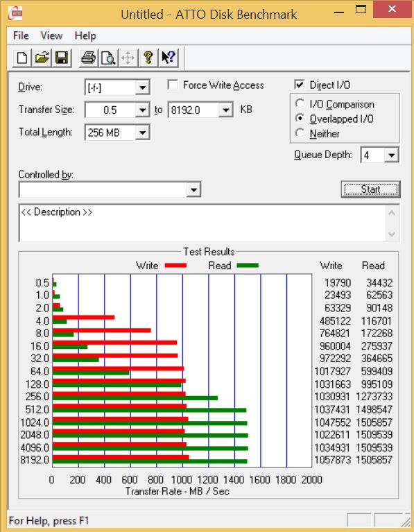The height and width of the screenshot is (532, 414).
Task: Click inside the Description text box
Action: coord(202,223)
